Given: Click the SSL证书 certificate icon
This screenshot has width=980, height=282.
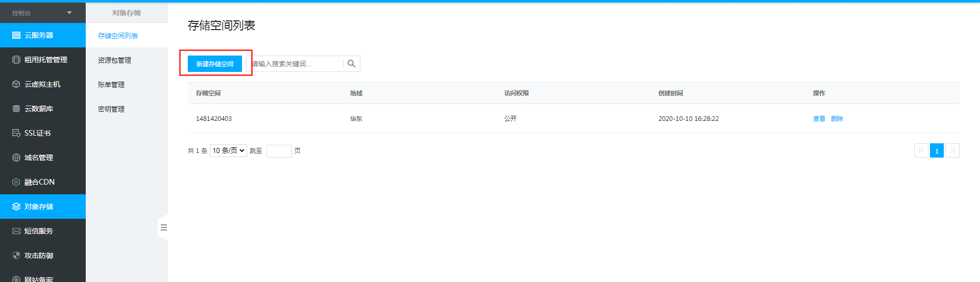Looking at the screenshot, I should tap(16, 133).
